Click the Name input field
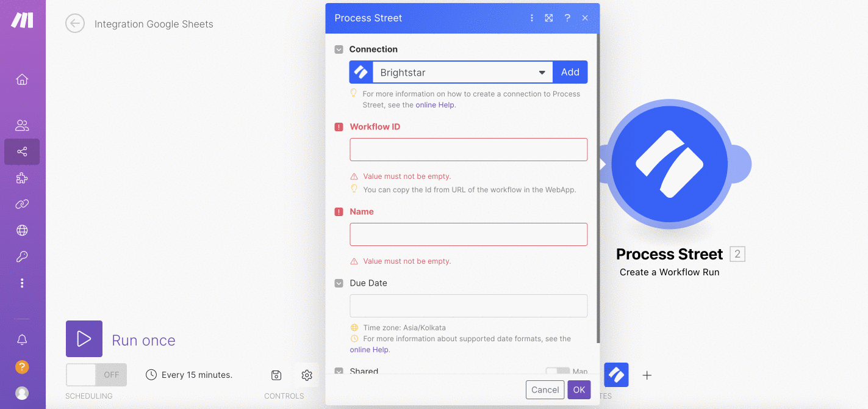 [468, 234]
